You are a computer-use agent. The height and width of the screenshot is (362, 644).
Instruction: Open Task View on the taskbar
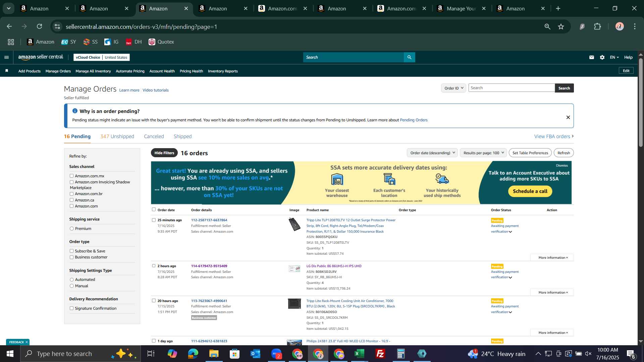click(151, 354)
